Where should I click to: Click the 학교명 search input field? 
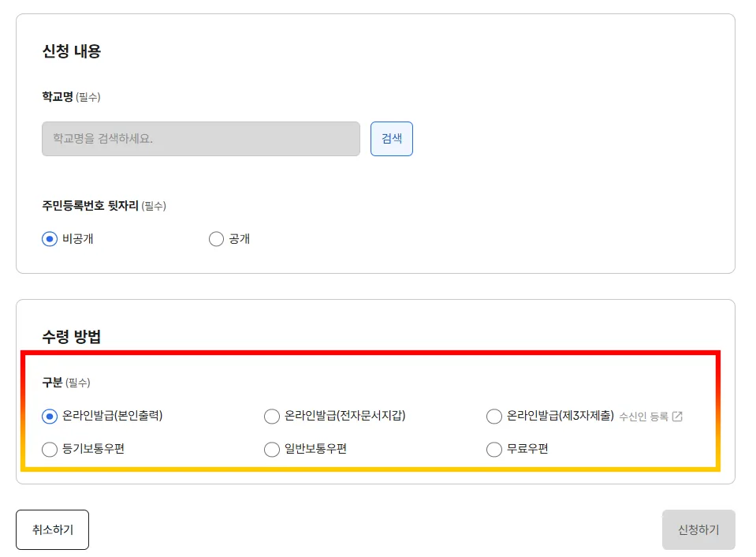tap(200, 139)
